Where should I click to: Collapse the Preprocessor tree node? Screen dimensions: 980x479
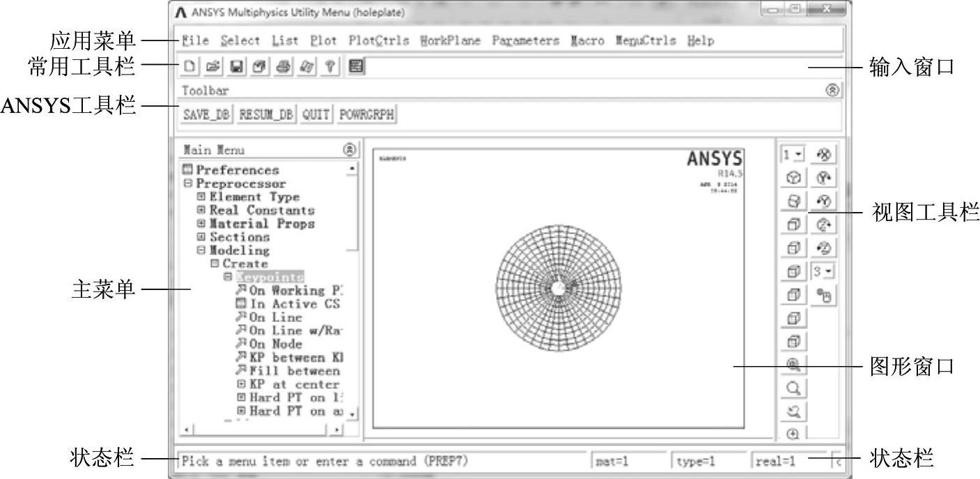[x=187, y=183]
